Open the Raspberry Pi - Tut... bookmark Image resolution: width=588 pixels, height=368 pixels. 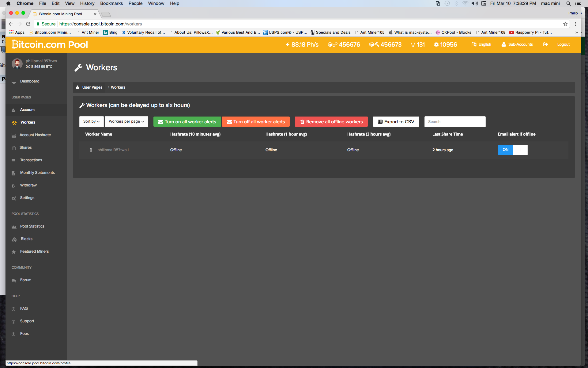(x=531, y=32)
